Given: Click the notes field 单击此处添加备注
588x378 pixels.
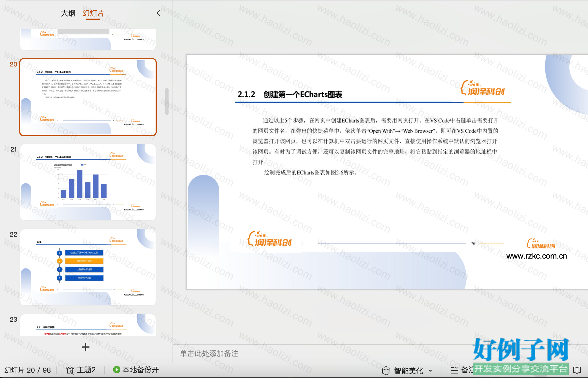Looking at the screenshot, I should pyautogui.click(x=209, y=353).
